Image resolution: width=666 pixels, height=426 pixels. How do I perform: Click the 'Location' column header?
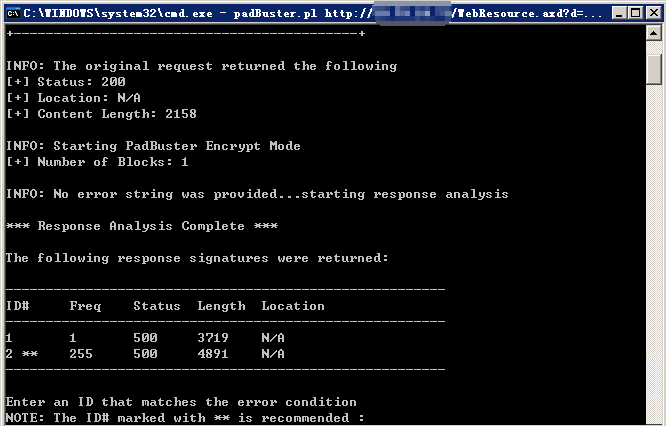(x=293, y=306)
